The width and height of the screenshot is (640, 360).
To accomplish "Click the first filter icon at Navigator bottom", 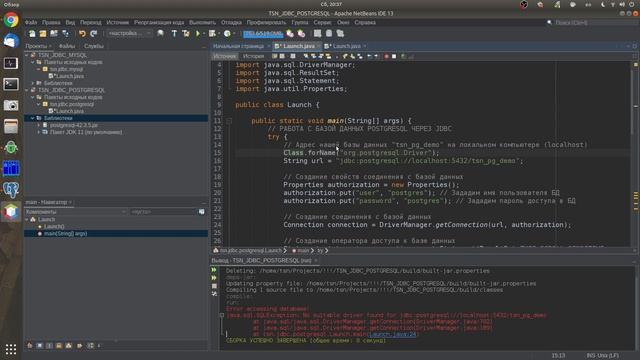I will click(x=30, y=346).
